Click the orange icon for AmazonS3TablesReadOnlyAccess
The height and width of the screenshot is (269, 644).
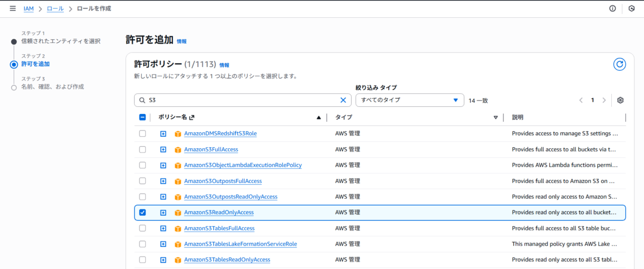[178, 260]
